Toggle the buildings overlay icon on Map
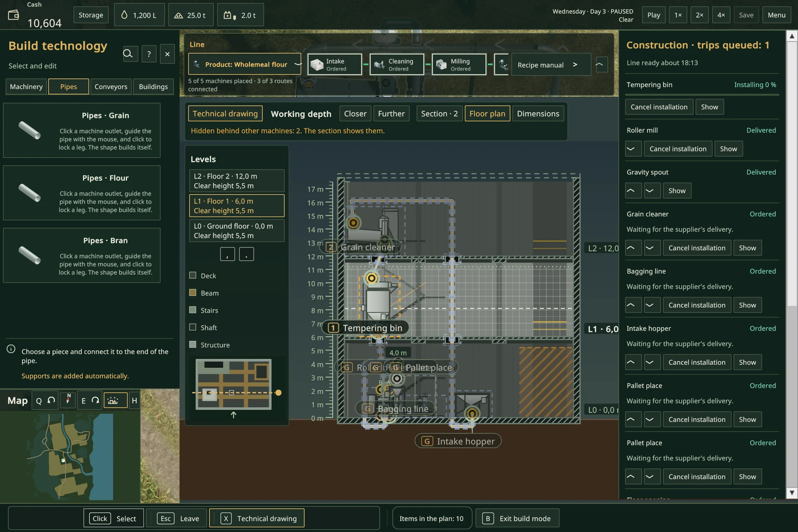 click(x=115, y=400)
